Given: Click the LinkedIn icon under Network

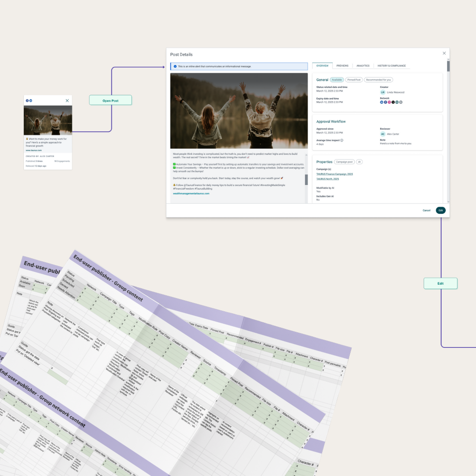Looking at the screenshot, I should (382, 102).
